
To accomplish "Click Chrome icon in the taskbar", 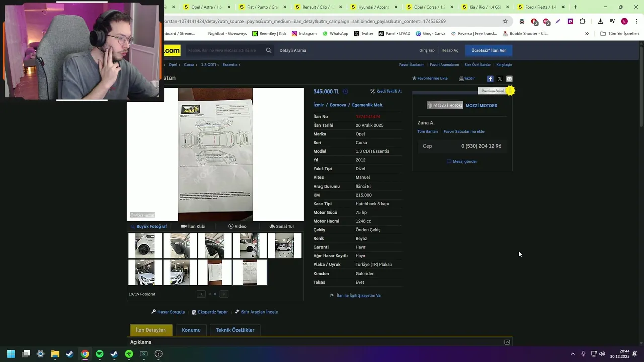I will click(x=85, y=354).
